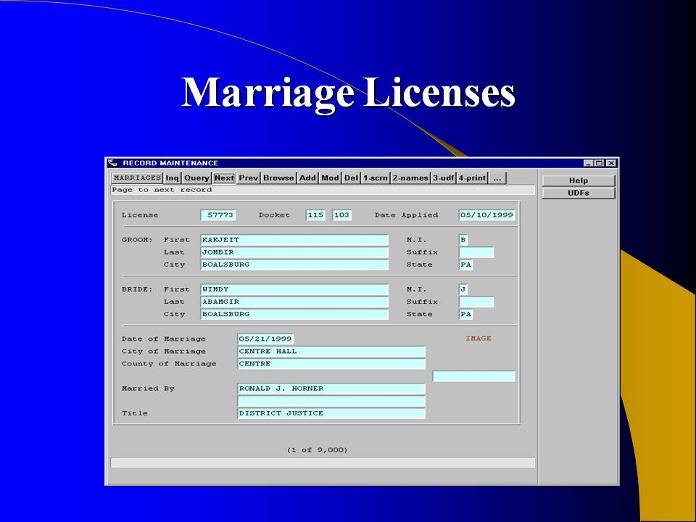
Task: Open the 3-udf screen
Action: tap(443, 178)
